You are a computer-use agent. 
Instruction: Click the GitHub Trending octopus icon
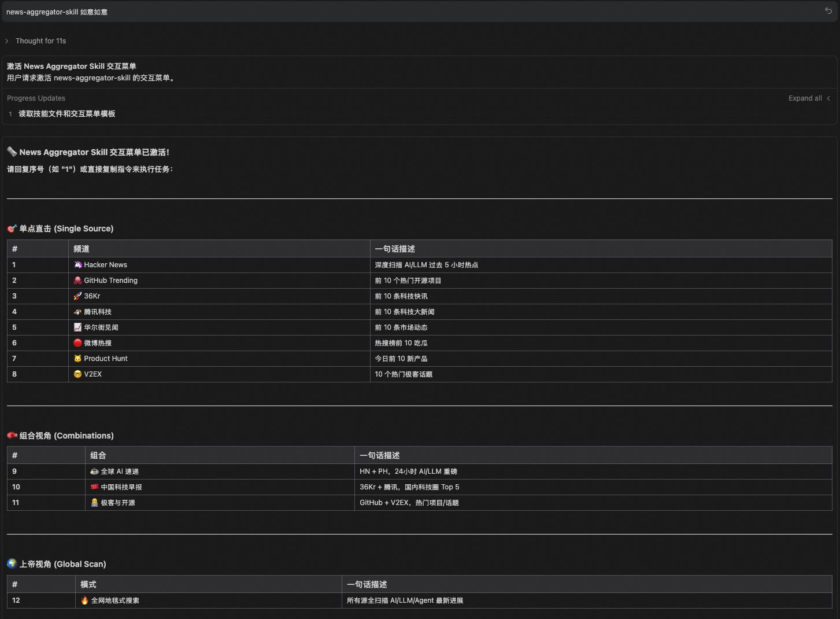[77, 281]
